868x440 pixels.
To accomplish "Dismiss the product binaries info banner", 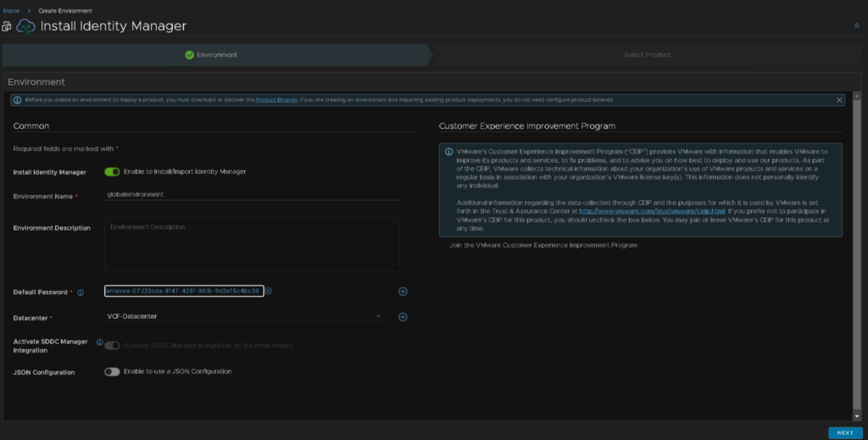I will [x=839, y=100].
